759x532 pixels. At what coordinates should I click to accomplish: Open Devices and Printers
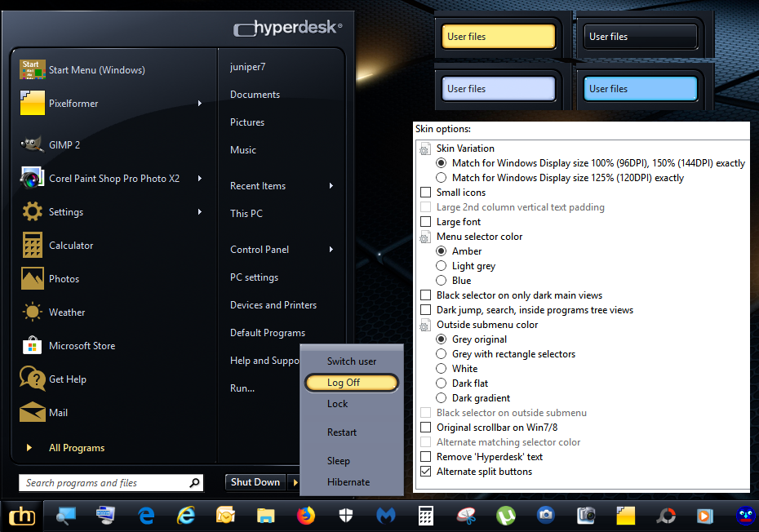click(x=273, y=305)
